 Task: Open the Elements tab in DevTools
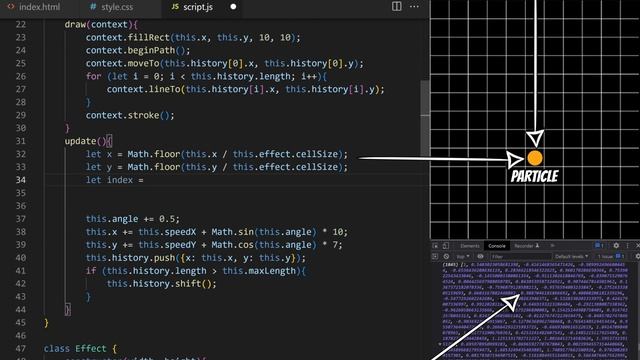pos(470,246)
